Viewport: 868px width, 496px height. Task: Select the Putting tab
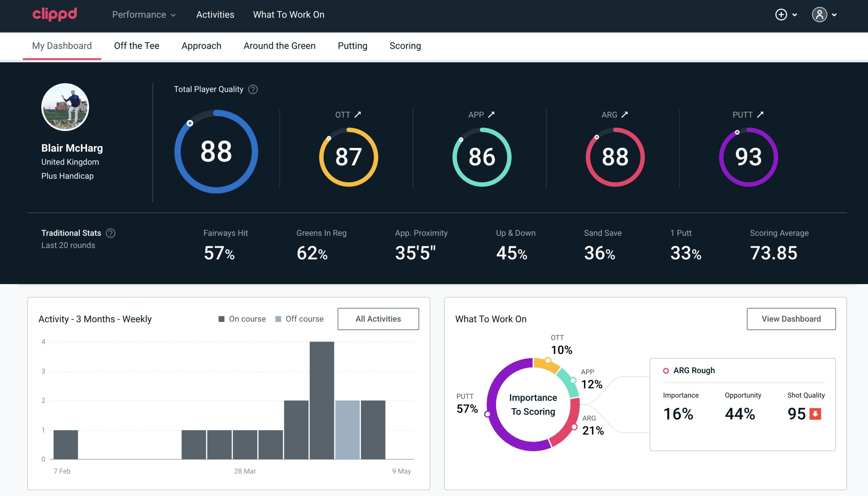352,45
